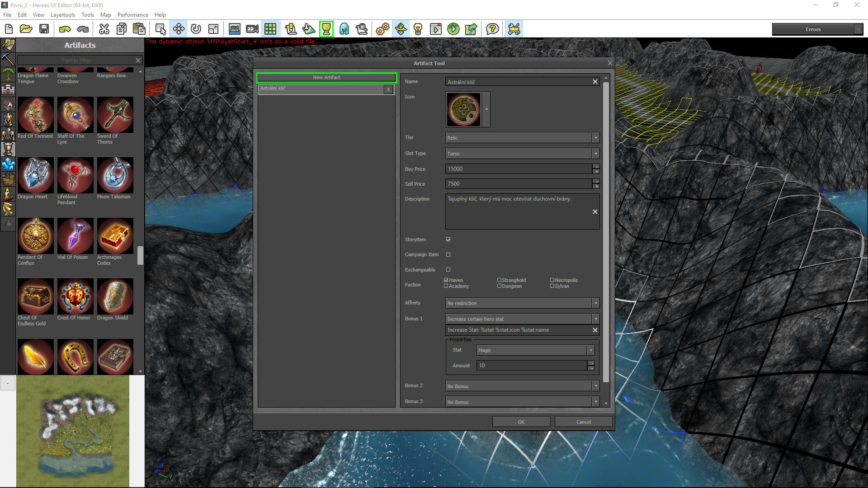Create a new map file
Image resolution: width=868 pixels, height=488 pixels.
click(x=9, y=29)
